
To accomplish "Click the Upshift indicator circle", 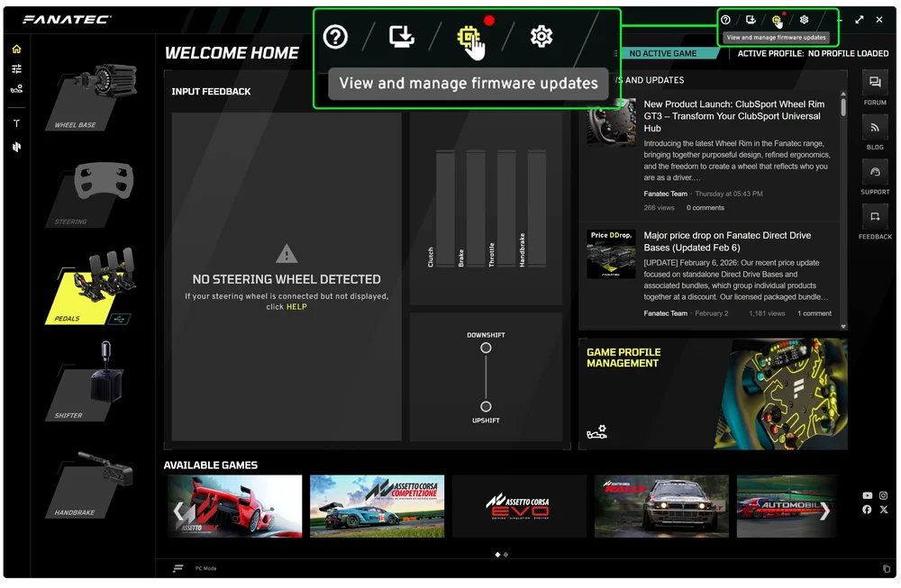I will pyautogui.click(x=487, y=407).
